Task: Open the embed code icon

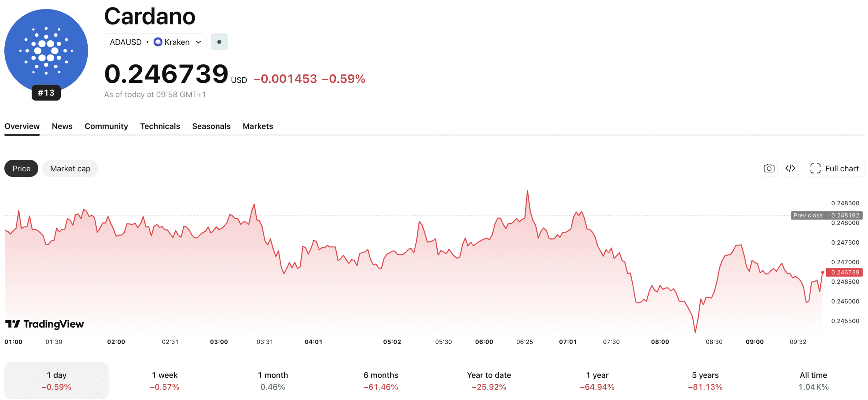Action: [790, 168]
